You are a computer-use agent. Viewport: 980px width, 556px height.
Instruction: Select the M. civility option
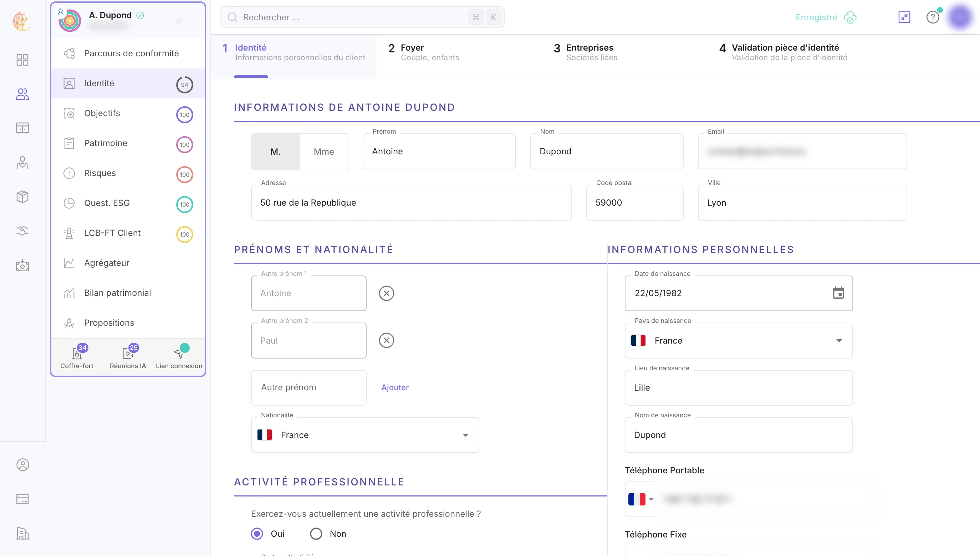(275, 151)
